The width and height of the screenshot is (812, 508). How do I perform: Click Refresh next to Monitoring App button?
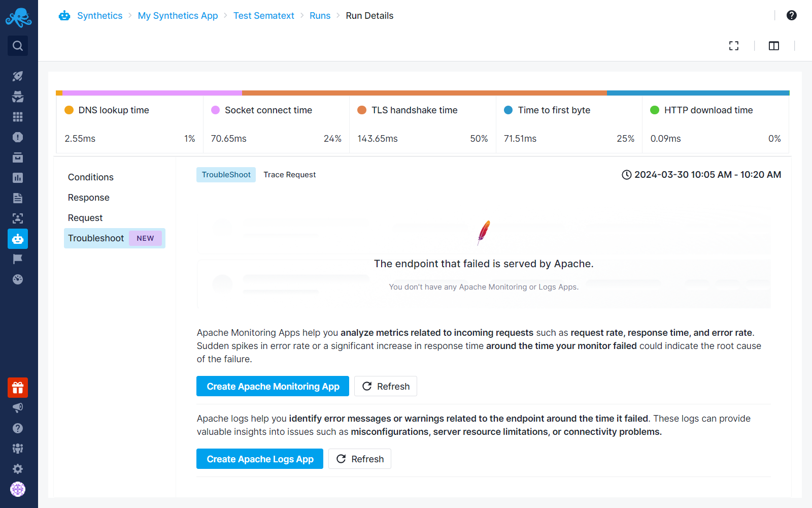coord(386,386)
